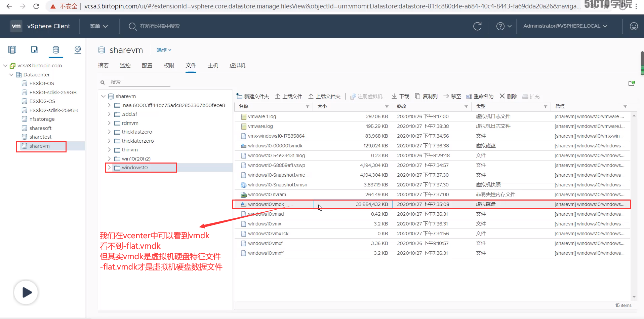Collapse the sharevm folder tree root
Image resolution: width=644 pixels, height=319 pixels.
point(103,96)
